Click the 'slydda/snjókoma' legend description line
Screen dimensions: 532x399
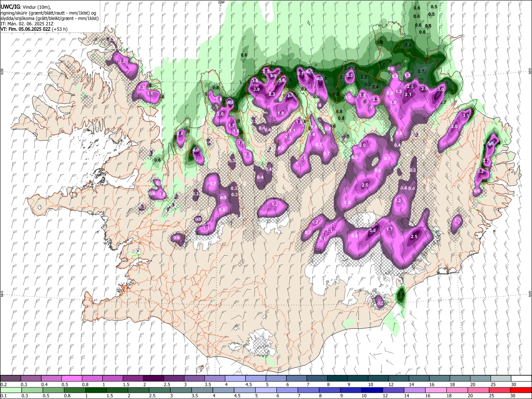pos(49,18)
